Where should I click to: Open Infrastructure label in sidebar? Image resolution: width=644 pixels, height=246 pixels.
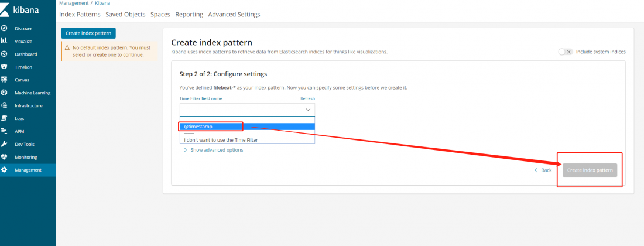point(29,105)
